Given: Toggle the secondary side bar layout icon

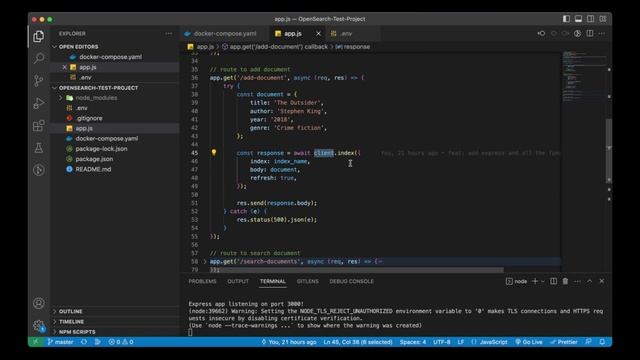Looking at the screenshot, I should [x=591, y=19].
